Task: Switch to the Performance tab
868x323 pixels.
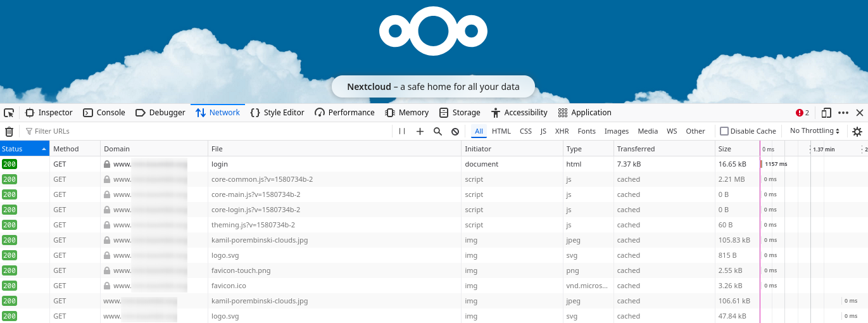Action: pyautogui.click(x=344, y=113)
